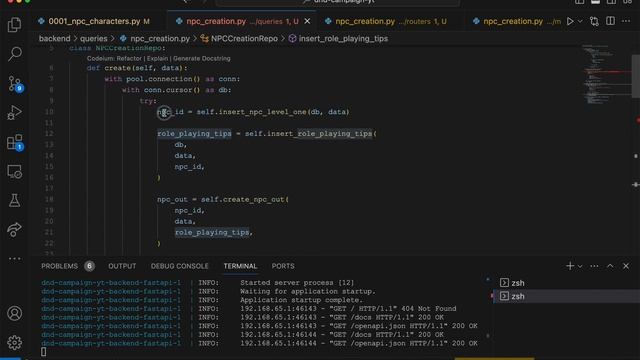Select the TERMINAL panel tab
Image resolution: width=640 pixels, height=360 pixels.
(x=240, y=266)
